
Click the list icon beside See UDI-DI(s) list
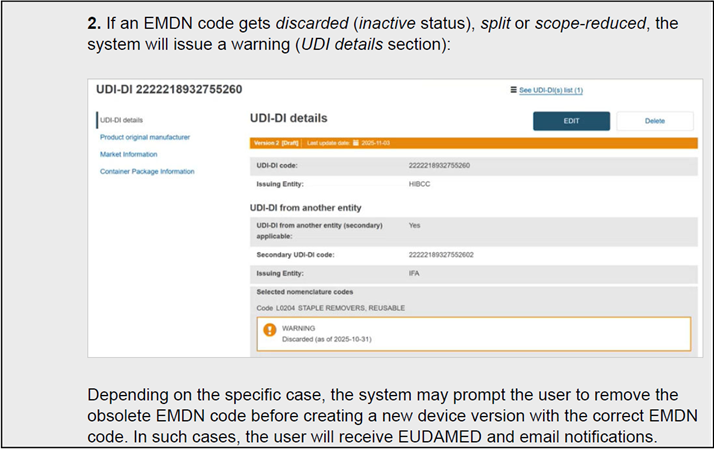[513, 90]
